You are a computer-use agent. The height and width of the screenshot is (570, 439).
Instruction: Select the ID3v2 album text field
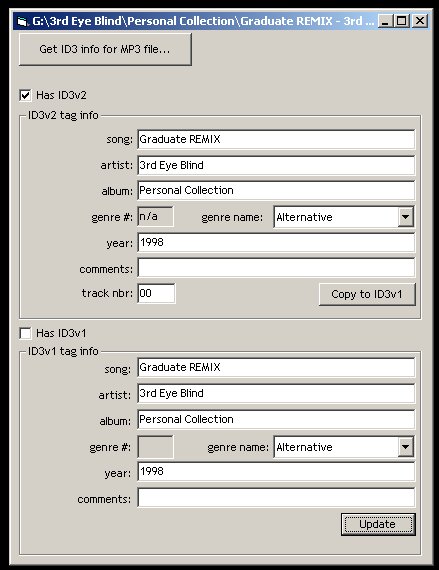pos(276,190)
